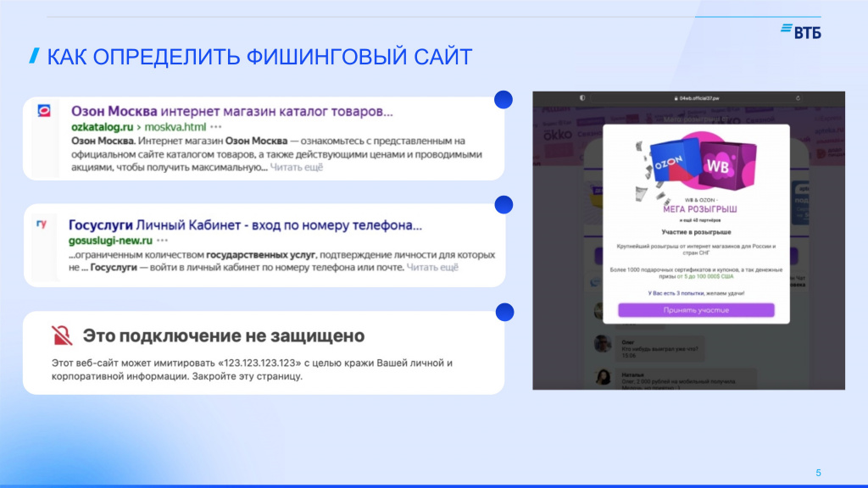Screen dimensions: 868x488
Task: Click the "Участие в розыгрыше" subtitle
Action: 696,232
